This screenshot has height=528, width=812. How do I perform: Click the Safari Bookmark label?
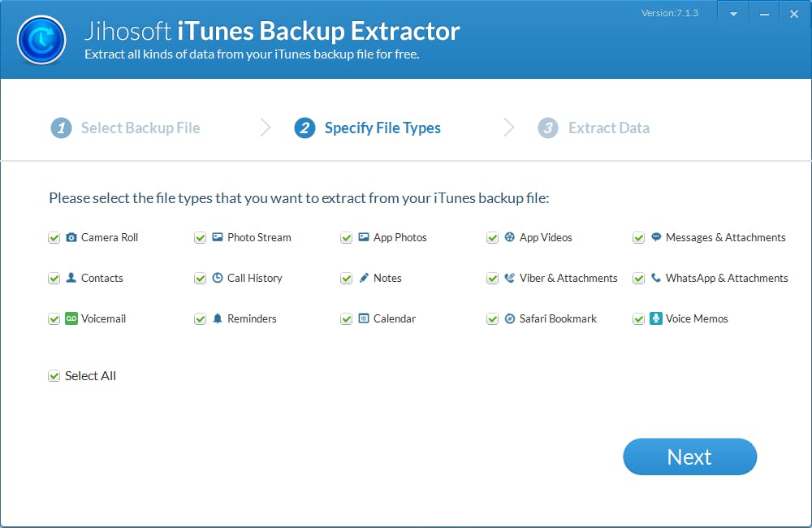(559, 318)
